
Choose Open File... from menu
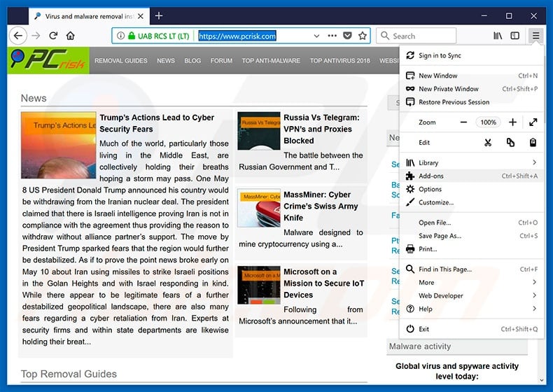pos(472,223)
